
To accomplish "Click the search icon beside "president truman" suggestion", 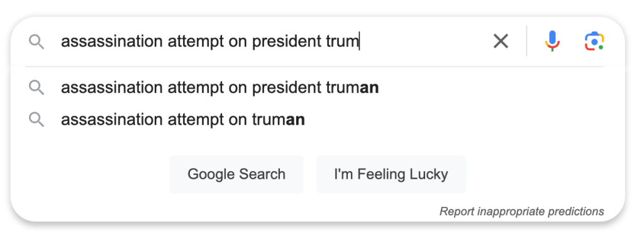I will 36,87.
